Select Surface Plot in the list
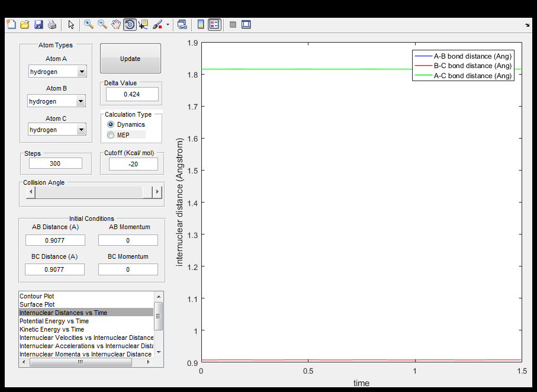This screenshot has height=392, width=537. (x=86, y=304)
